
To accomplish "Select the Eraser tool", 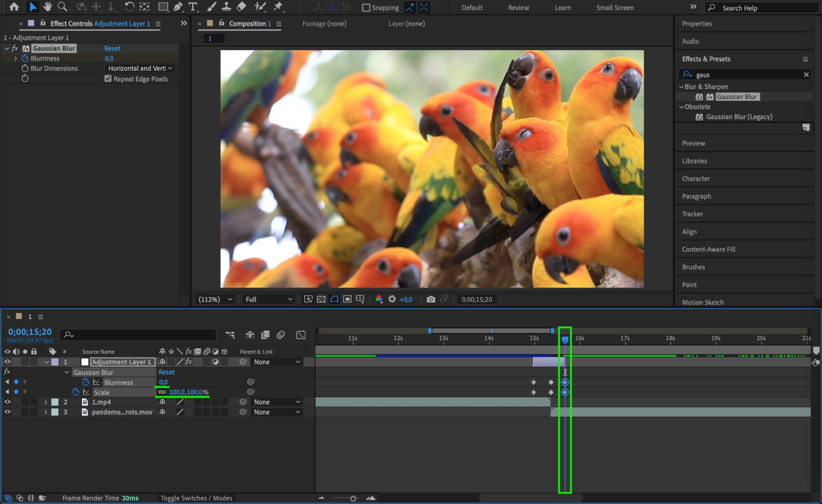I will click(241, 7).
